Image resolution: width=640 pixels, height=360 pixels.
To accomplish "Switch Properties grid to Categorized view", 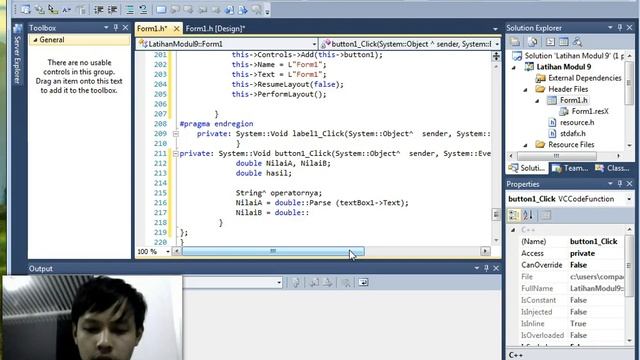I will 514,215.
